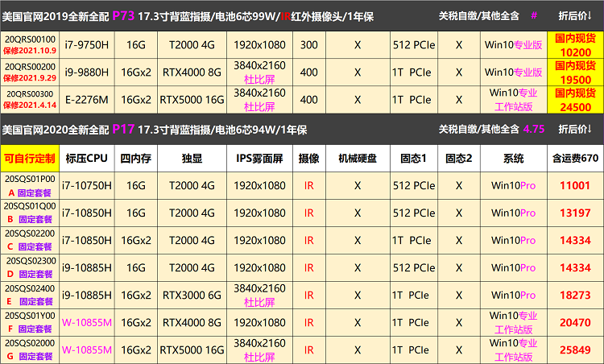The width and height of the screenshot is (604, 364).
Task: Select the 20SQS01P00 A 固定套餐 cell
Action: (30, 186)
